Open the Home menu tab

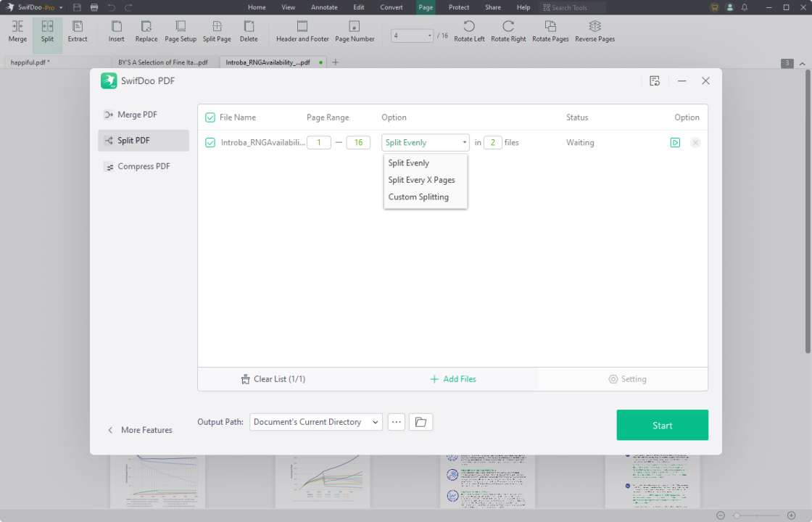257,7
